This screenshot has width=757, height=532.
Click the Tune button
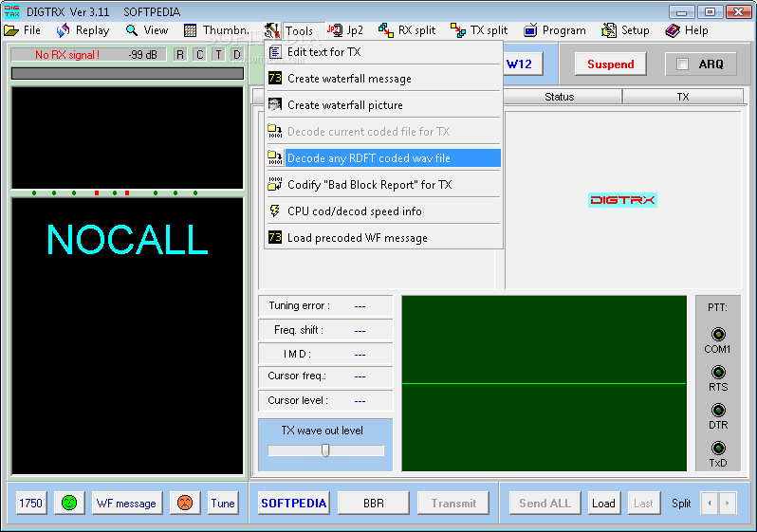point(223,503)
